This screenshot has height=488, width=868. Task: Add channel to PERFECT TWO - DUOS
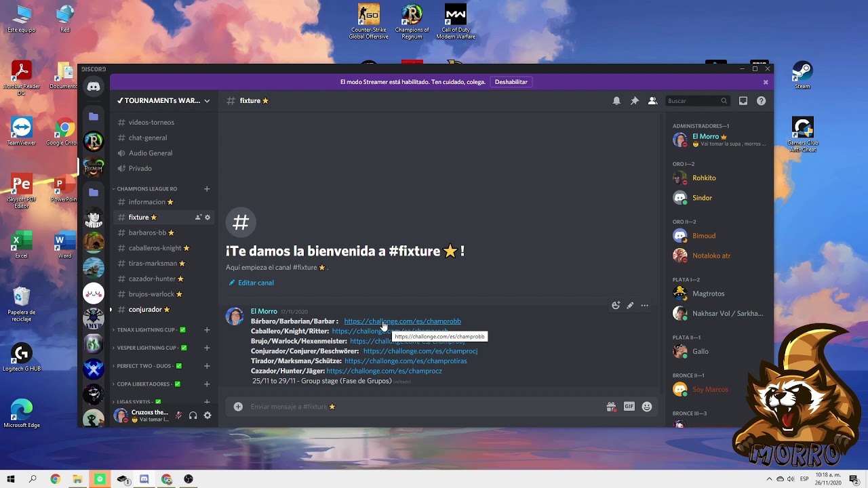tap(207, 366)
